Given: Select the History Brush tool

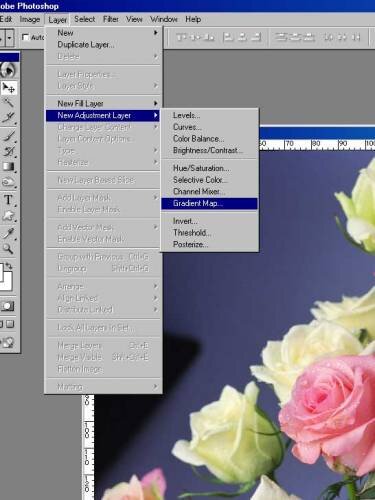Looking at the screenshot, I should pyautogui.click(x=8, y=152).
